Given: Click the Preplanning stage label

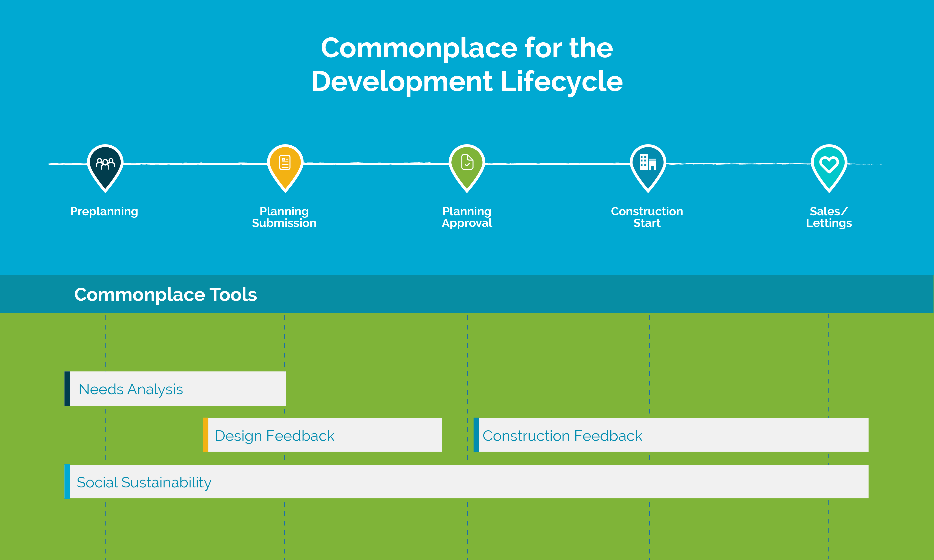Looking at the screenshot, I should tap(104, 212).
